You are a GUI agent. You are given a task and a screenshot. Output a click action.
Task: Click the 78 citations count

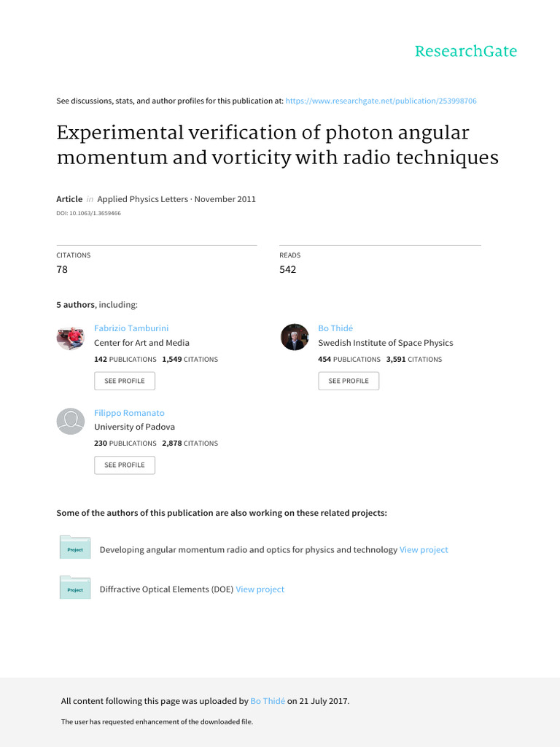pyautogui.click(x=62, y=269)
